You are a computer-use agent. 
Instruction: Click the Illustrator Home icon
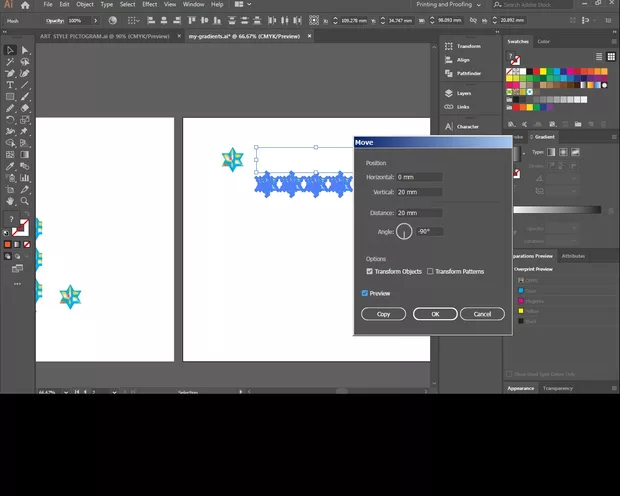tap(26, 5)
